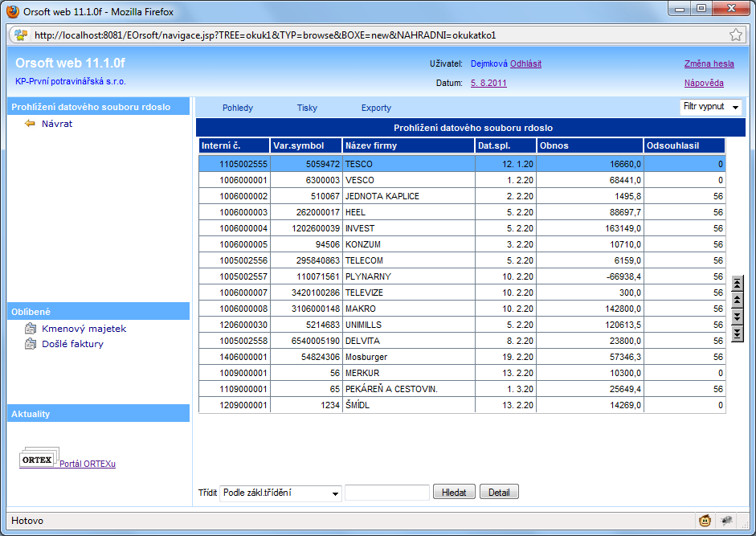Click the Odhlásit logout link

525,63
